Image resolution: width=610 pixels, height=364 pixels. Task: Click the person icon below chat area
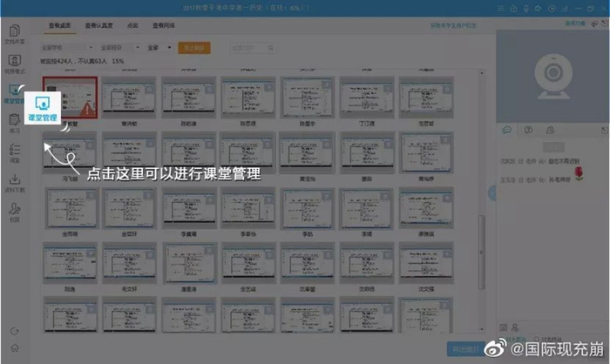(515, 327)
